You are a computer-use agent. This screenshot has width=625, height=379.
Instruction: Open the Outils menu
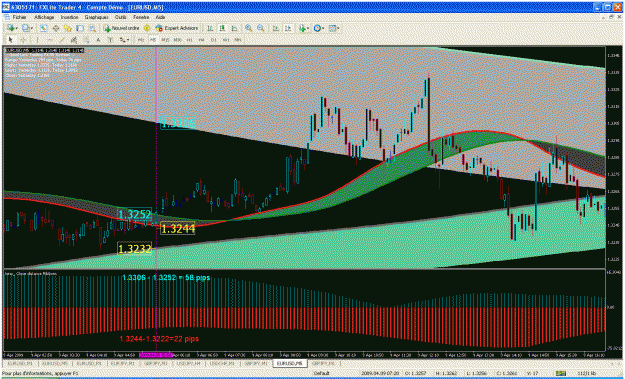pyautogui.click(x=120, y=18)
